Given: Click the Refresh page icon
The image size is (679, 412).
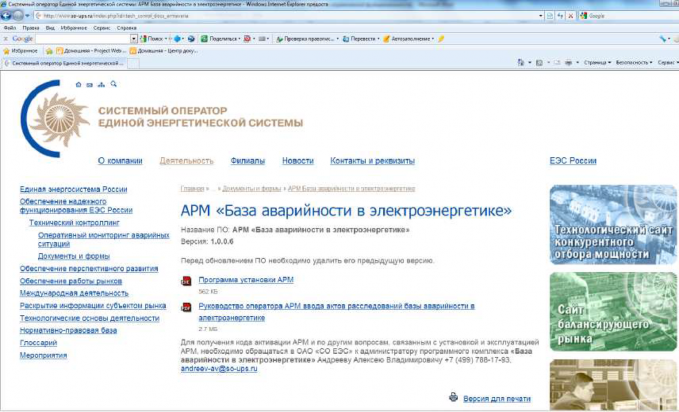Looking at the screenshot, I should (560, 16).
